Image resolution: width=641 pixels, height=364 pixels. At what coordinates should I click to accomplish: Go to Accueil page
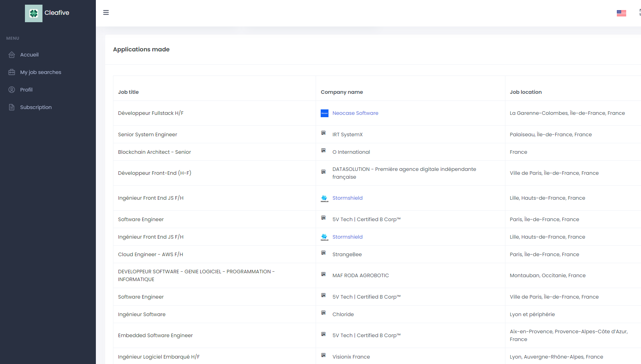click(29, 55)
